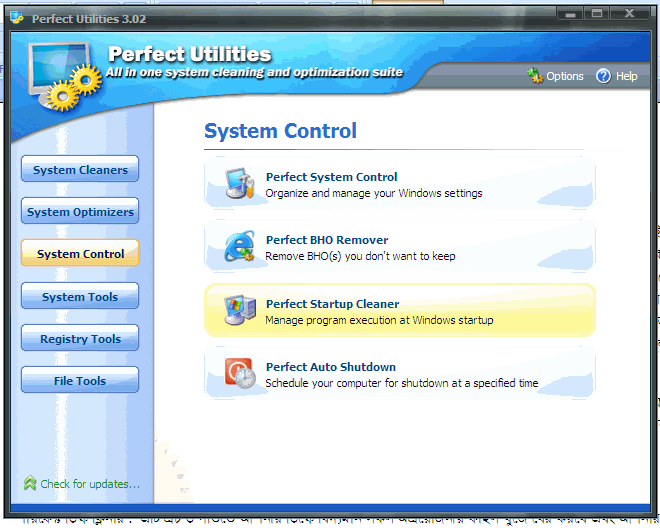Viewport: 660px width, 530px height.
Task: Click the Perfect Utilities title bar app icon
Action: click(x=17, y=18)
